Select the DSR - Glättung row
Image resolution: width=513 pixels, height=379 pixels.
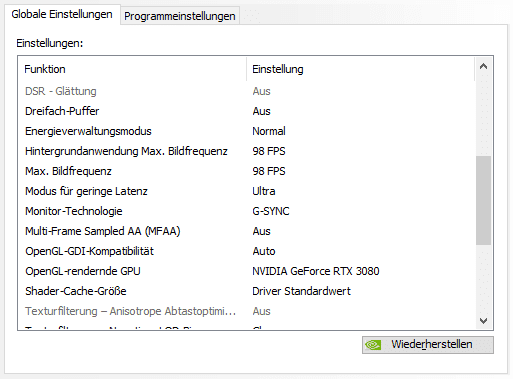pyautogui.click(x=247, y=91)
